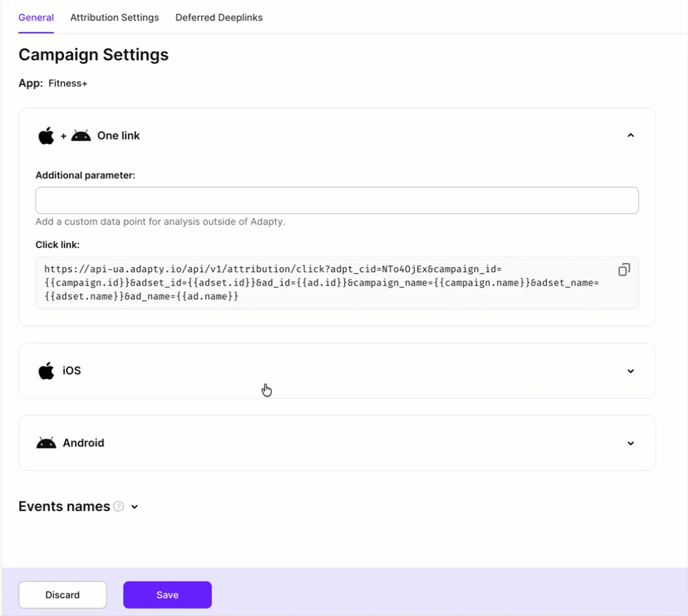Discard the campaign changes

coord(62,594)
